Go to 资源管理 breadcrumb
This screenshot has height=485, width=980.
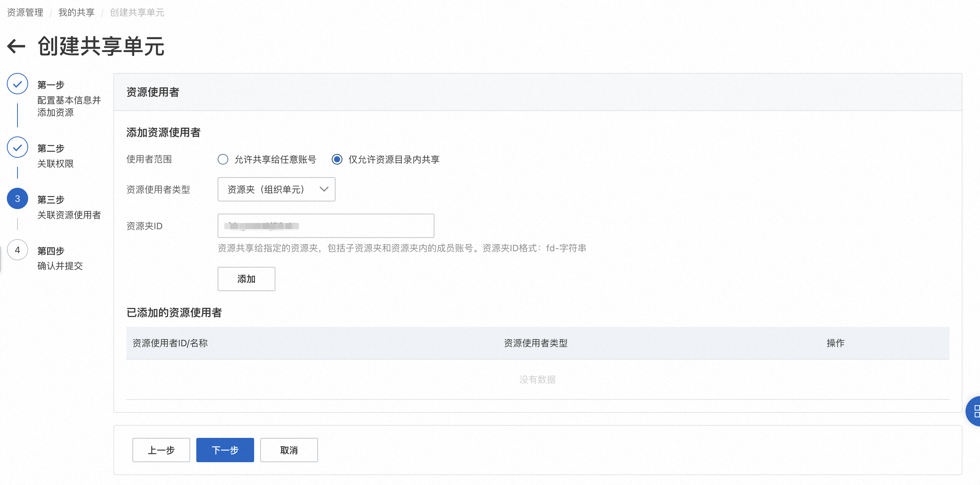tap(25, 13)
